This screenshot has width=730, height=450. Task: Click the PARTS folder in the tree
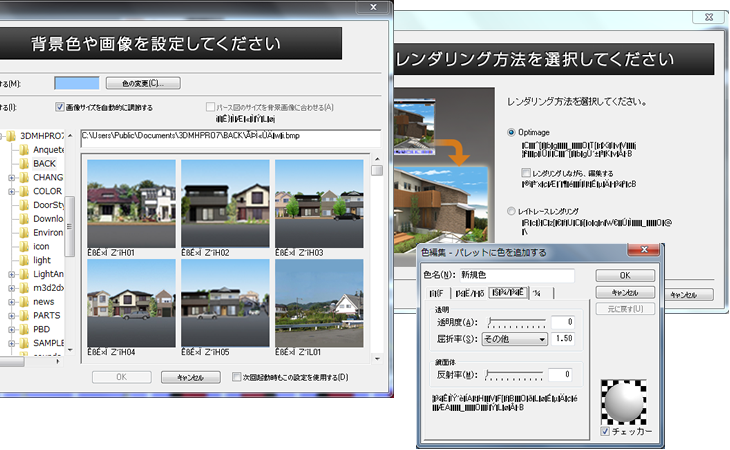point(45,315)
